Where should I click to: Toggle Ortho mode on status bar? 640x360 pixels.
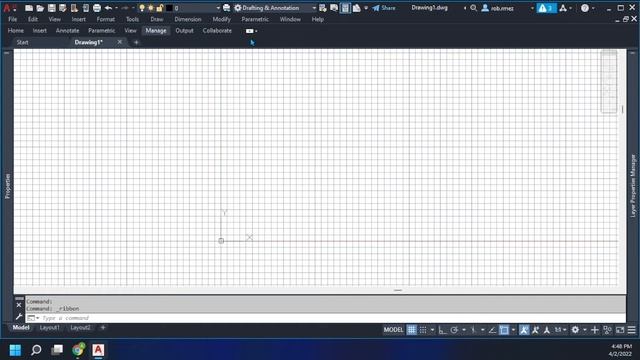[x=442, y=330]
